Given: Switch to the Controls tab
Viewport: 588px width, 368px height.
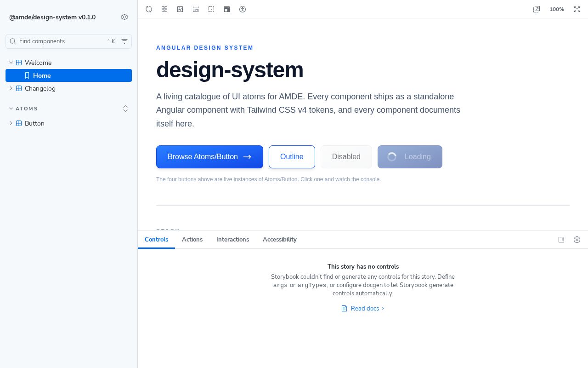Looking at the screenshot, I should 156,240.
